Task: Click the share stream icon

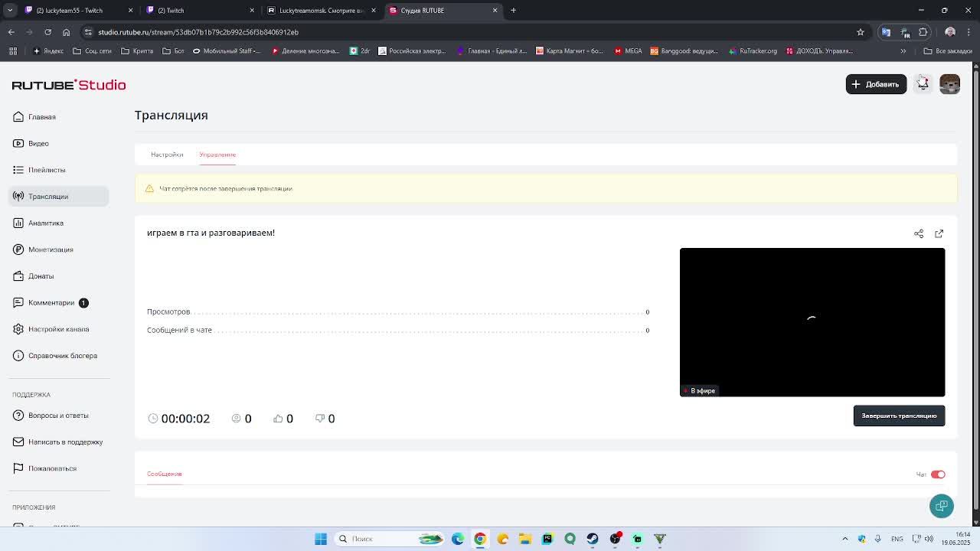Action: pos(919,233)
